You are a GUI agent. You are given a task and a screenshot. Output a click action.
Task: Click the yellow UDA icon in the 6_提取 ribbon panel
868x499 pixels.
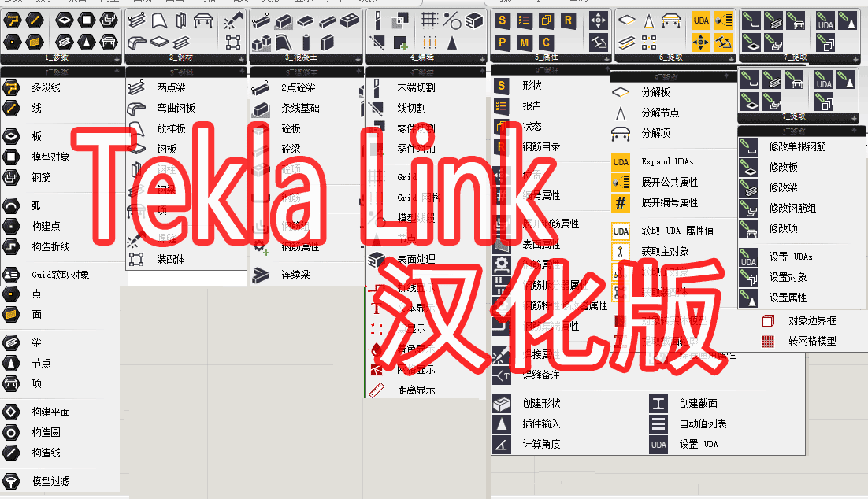click(701, 21)
